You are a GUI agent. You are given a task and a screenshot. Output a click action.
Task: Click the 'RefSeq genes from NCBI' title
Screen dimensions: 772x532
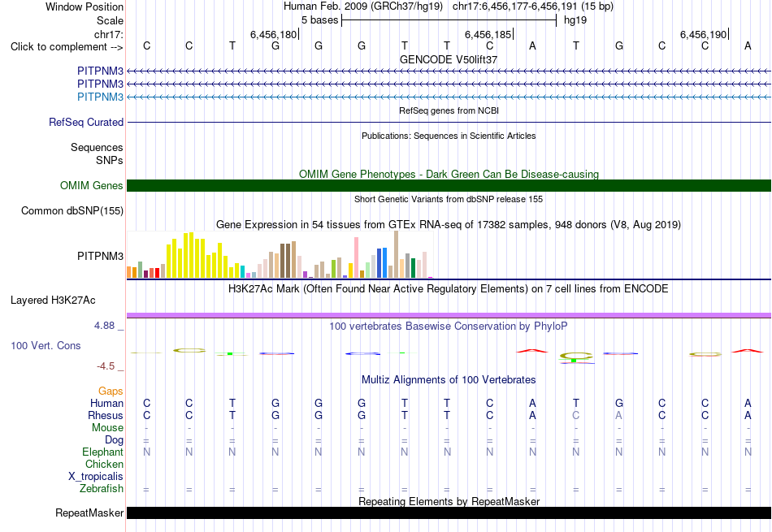[x=449, y=110]
